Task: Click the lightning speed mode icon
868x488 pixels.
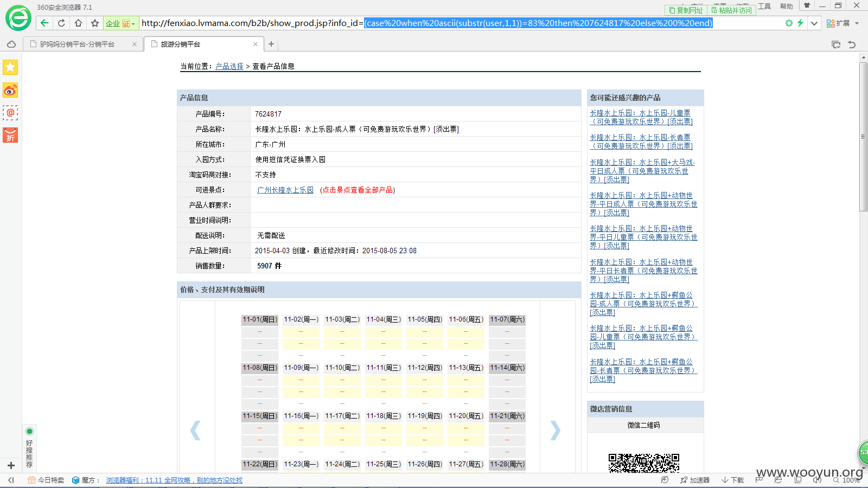Action: (x=800, y=23)
